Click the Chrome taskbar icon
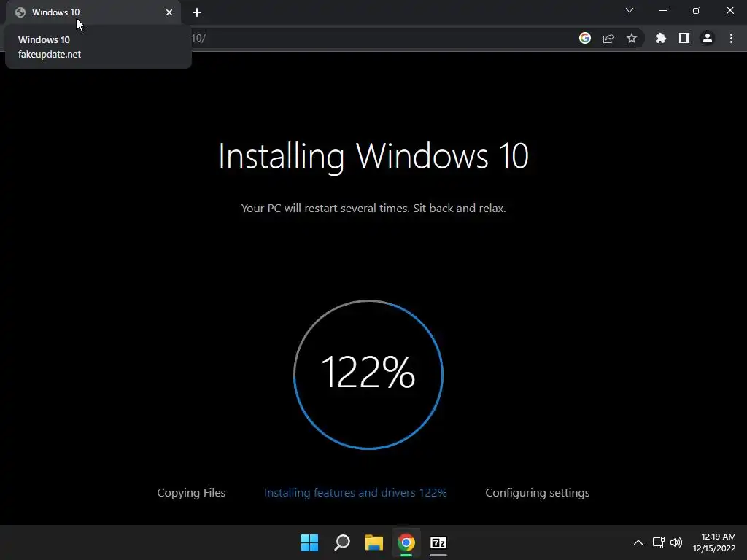Screen dimensions: 747x560 pos(406,542)
